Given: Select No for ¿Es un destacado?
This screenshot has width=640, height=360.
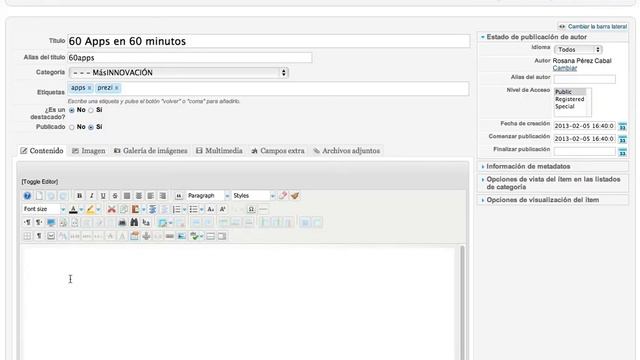Looking at the screenshot, I should [72, 110].
